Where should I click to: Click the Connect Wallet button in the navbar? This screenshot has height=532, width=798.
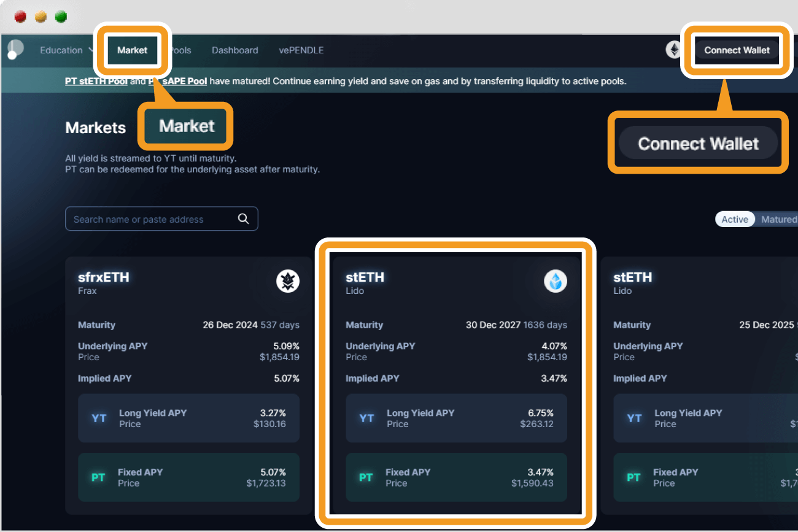click(x=737, y=50)
